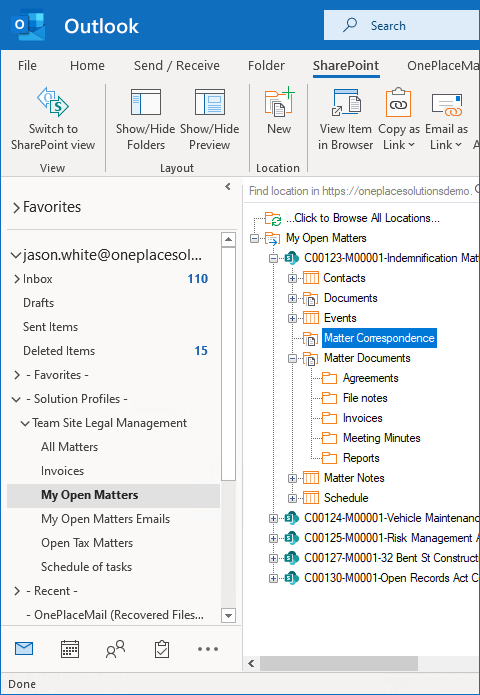The width and height of the screenshot is (480, 695).
Task: Select C00130-M0001-Open Records Act matter
Action: point(392,578)
